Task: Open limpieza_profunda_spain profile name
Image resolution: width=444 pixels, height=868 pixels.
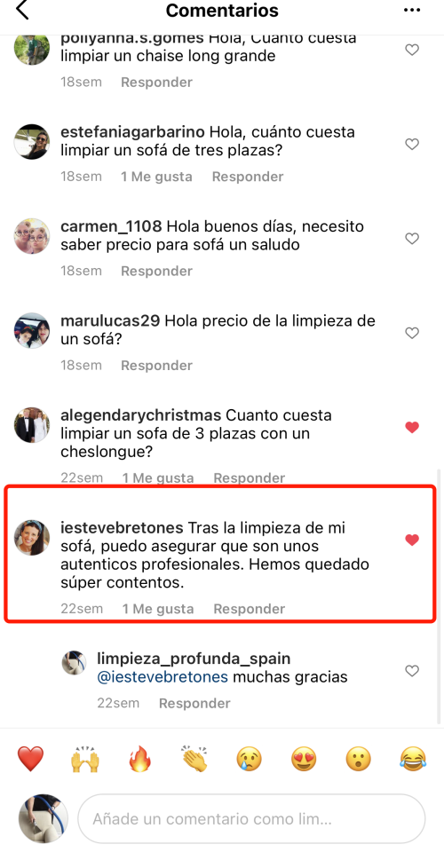Action: pyautogui.click(x=194, y=659)
